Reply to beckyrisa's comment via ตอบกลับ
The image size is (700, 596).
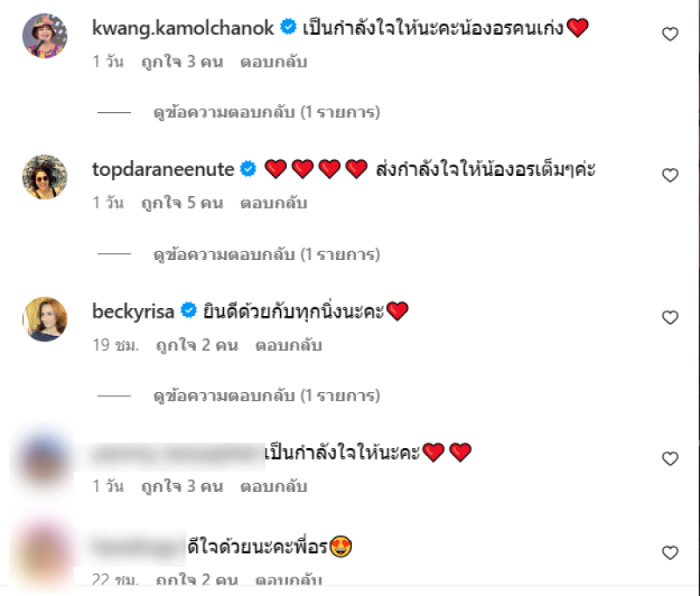pyautogui.click(x=289, y=345)
